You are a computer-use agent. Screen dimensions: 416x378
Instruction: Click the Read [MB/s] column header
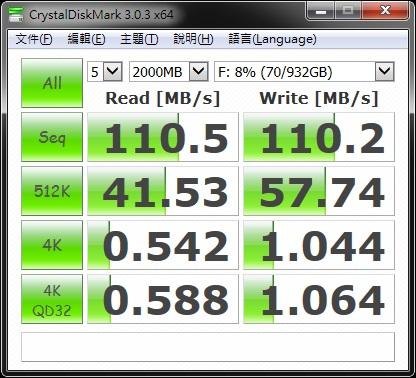coord(163,98)
